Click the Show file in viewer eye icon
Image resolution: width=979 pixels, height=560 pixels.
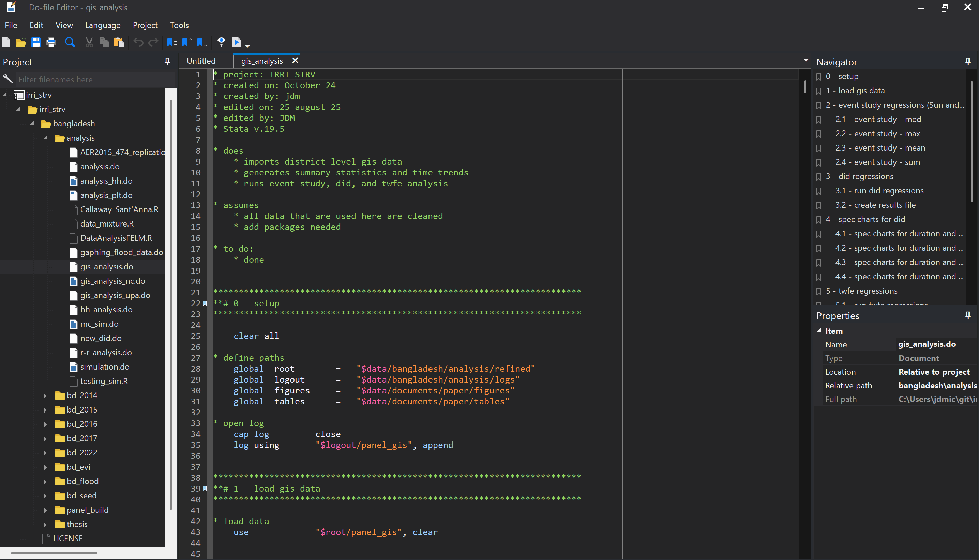221,42
